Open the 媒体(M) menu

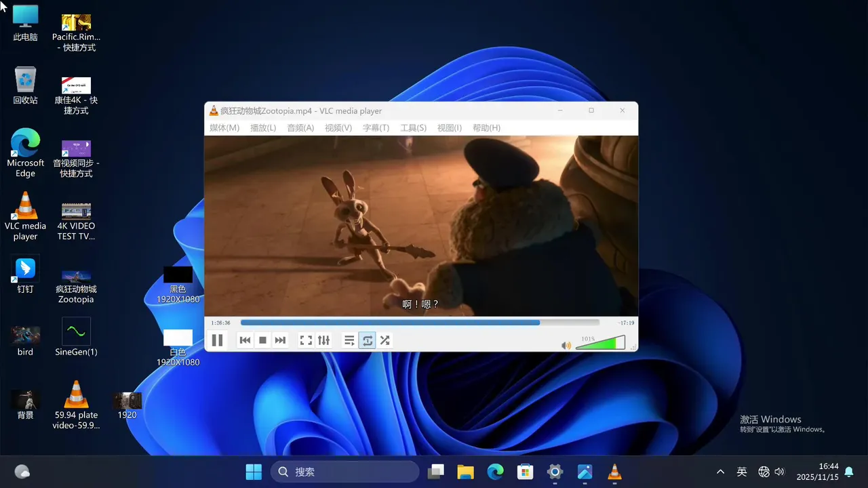pyautogui.click(x=224, y=127)
